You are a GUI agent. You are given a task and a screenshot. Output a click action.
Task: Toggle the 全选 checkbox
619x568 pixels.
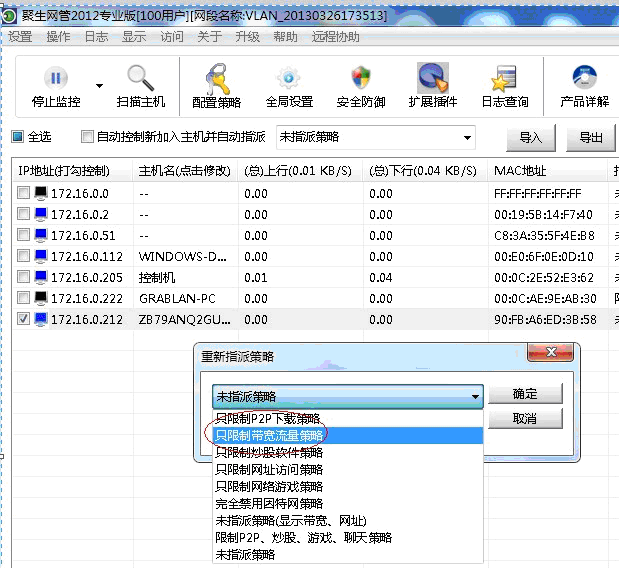[x=17, y=137]
